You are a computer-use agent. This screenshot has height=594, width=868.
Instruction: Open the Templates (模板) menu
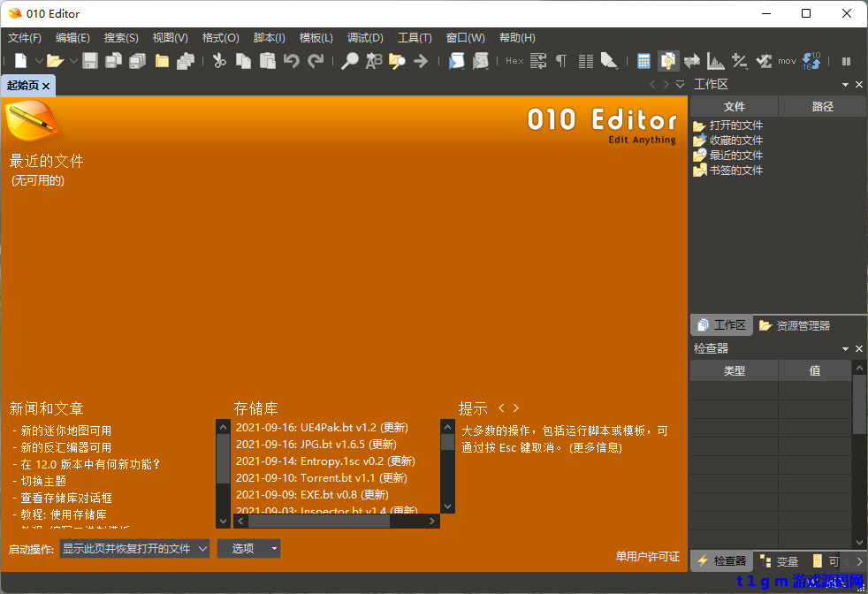coord(316,38)
